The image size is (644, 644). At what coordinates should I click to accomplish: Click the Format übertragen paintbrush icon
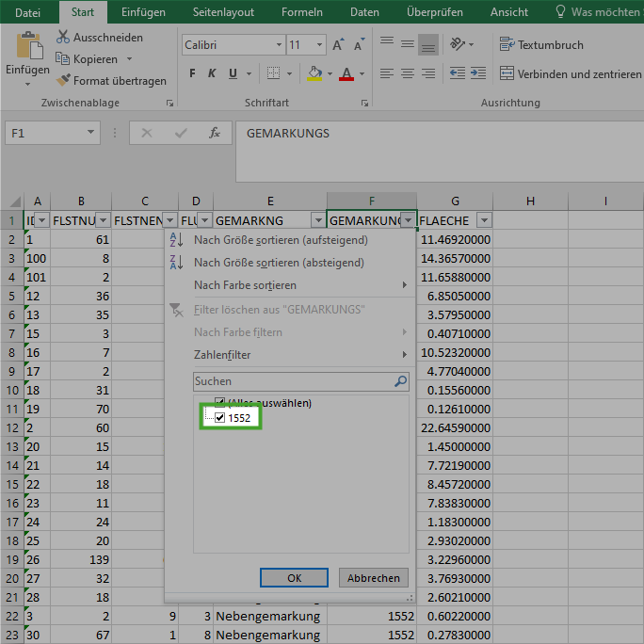tap(63, 81)
